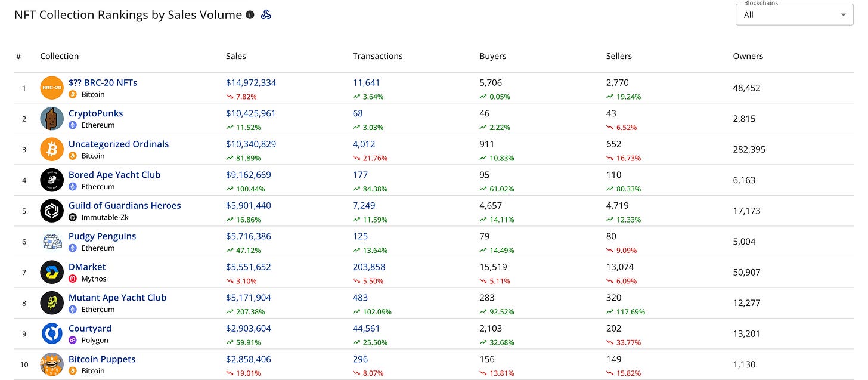Screen dimensions: 868x380
Task: Click the Guild of Guardians Heroes logo
Action: (52, 211)
